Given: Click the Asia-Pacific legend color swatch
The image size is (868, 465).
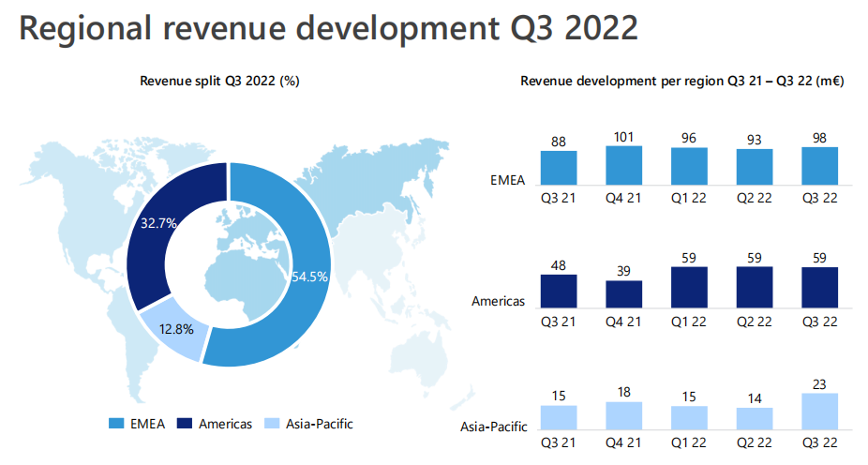Looking at the screenshot, I should point(273,424).
